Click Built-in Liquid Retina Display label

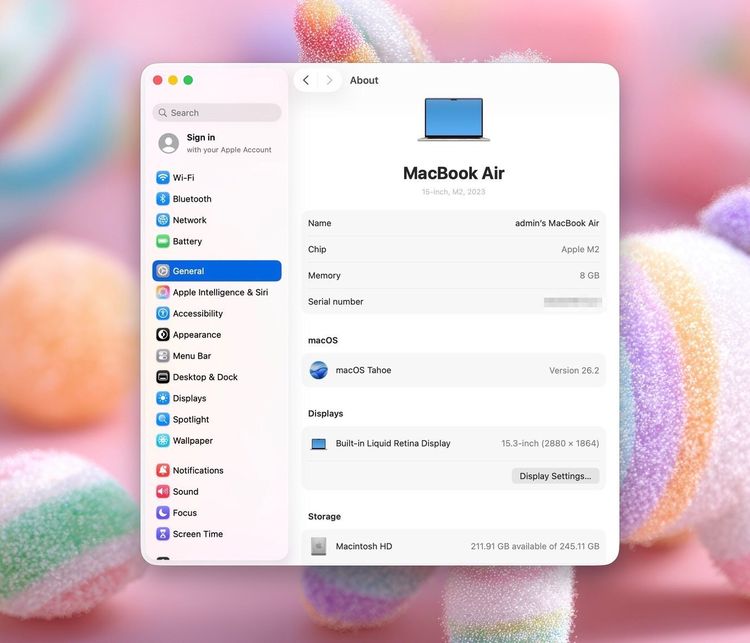[393, 443]
